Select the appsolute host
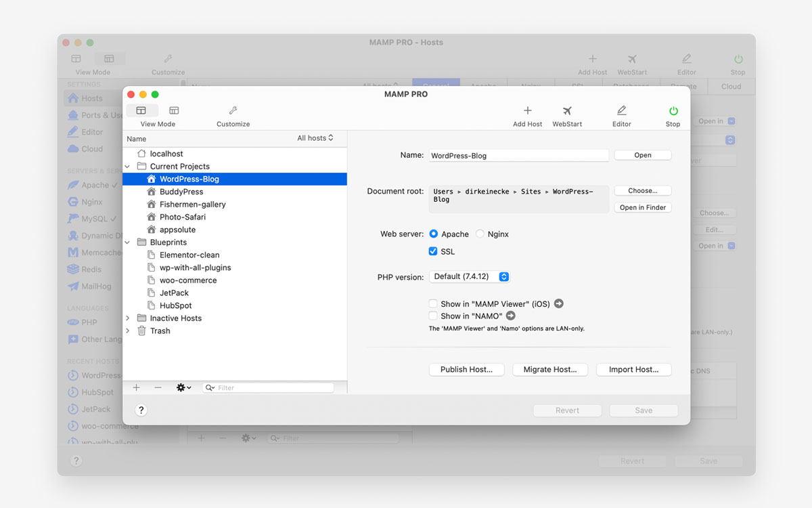The height and width of the screenshot is (508, 812). click(235, 230)
